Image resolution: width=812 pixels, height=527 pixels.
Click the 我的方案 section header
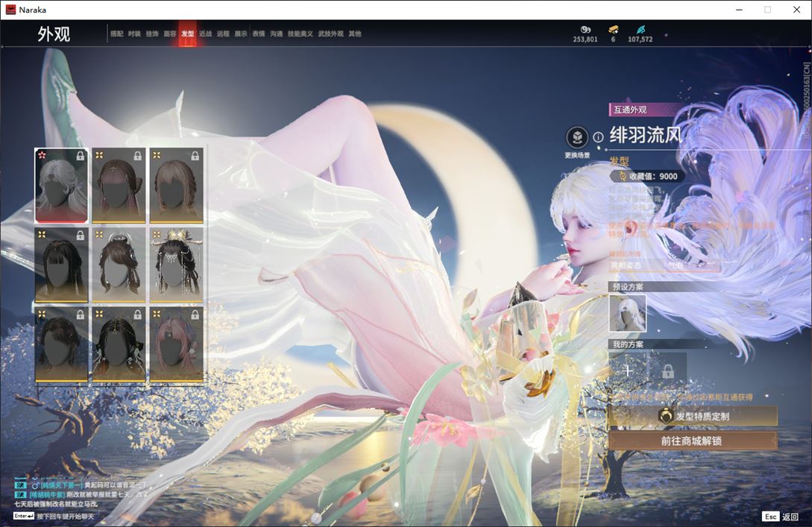pos(628,344)
